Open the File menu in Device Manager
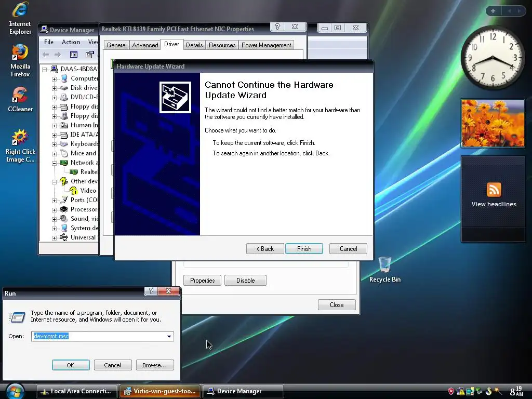 coord(48,42)
